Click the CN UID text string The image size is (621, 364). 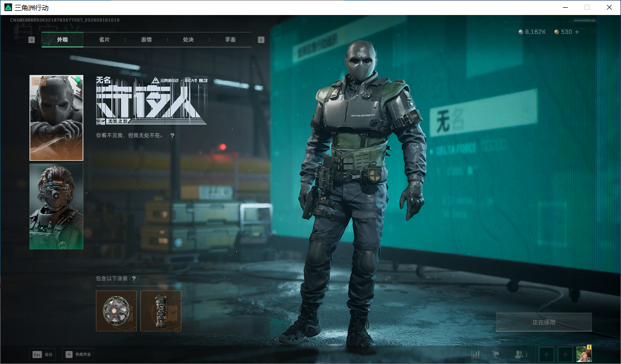[65, 20]
